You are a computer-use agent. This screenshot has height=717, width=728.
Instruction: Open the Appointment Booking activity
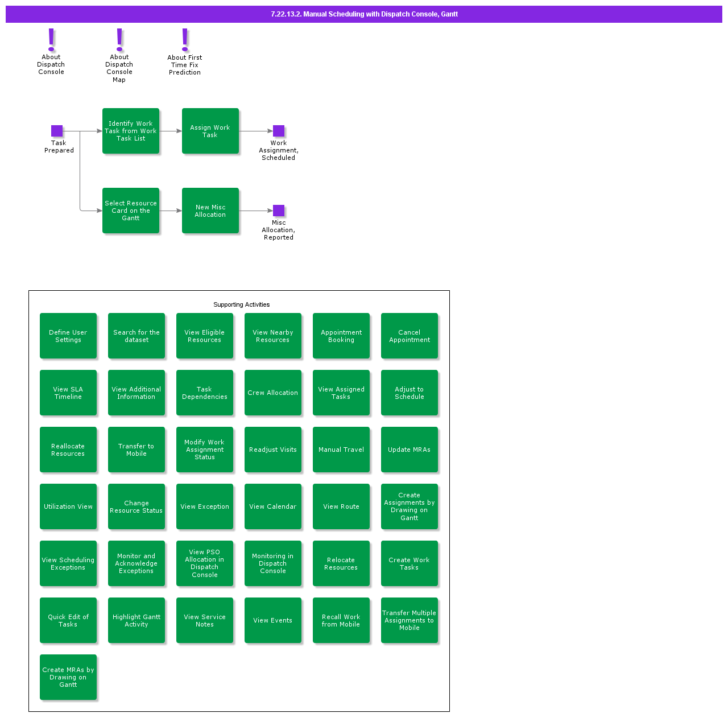341,336
